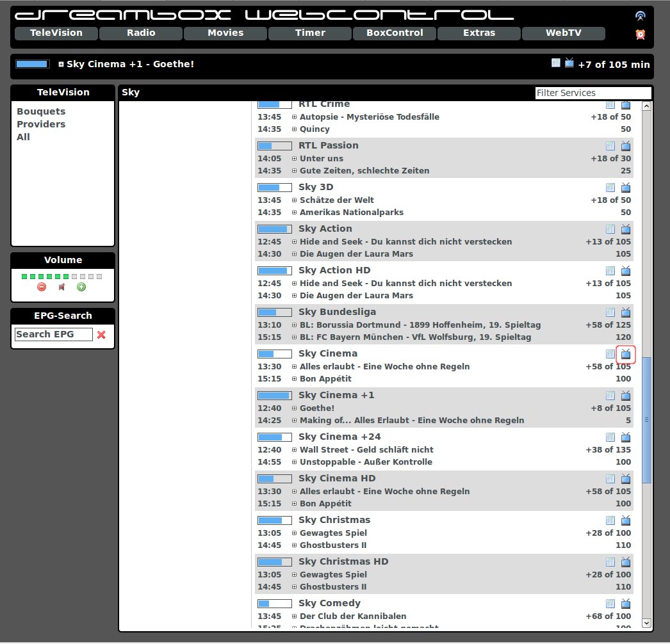Stream Sky 3D via TV icon
This screenshot has width=670, height=644.
626,188
